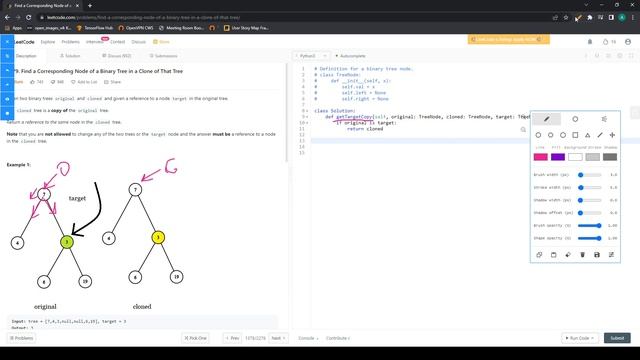Share the problem

point(113,82)
